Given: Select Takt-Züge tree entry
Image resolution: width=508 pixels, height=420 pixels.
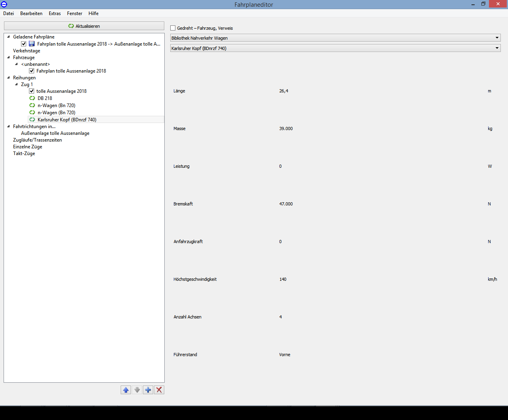Looking at the screenshot, I should [x=24, y=153].
